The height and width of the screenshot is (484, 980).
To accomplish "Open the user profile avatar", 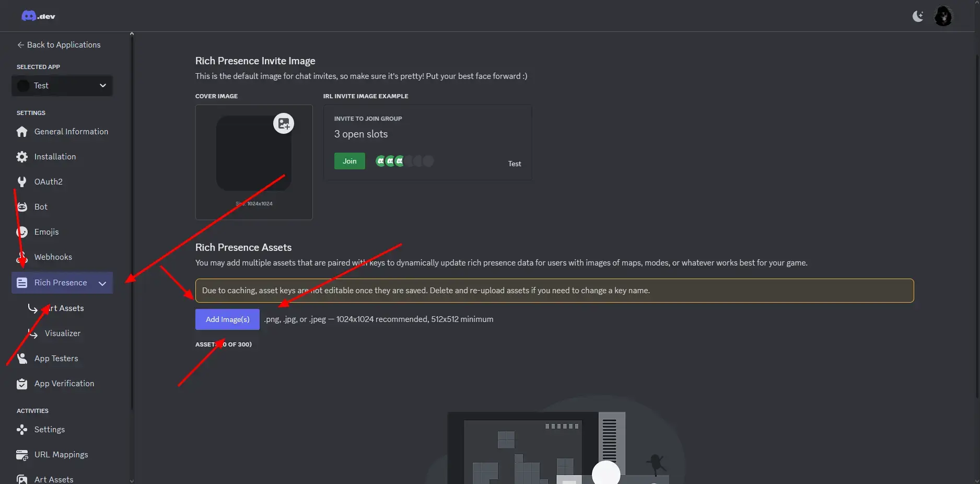I will 943,16.
